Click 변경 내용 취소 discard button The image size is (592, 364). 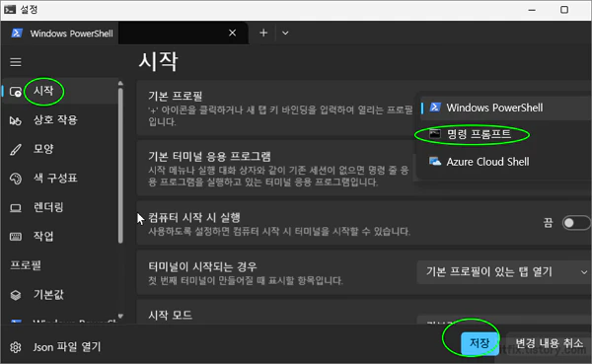pyautogui.click(x=549, y=343)
